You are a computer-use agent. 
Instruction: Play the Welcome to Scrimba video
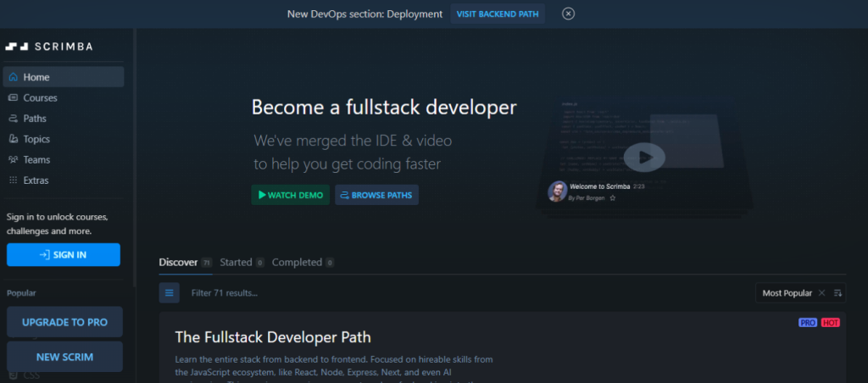(x=644, y=157)
